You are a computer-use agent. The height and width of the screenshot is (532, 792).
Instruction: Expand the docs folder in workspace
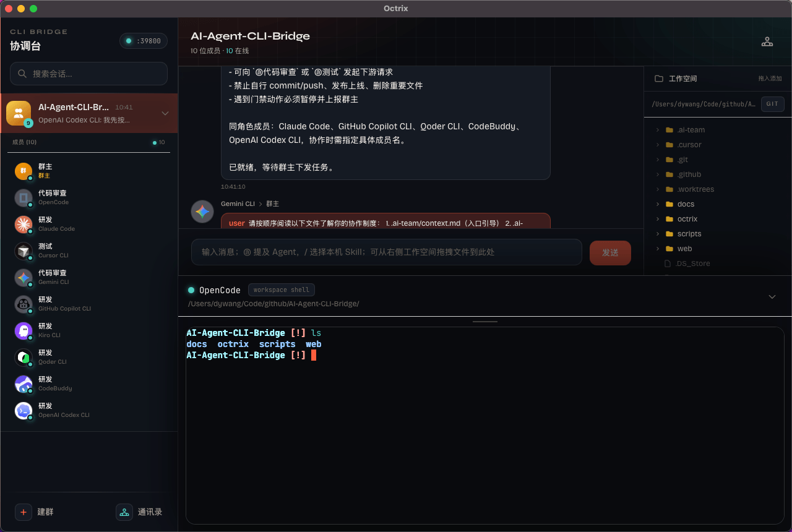coord(658,204)
